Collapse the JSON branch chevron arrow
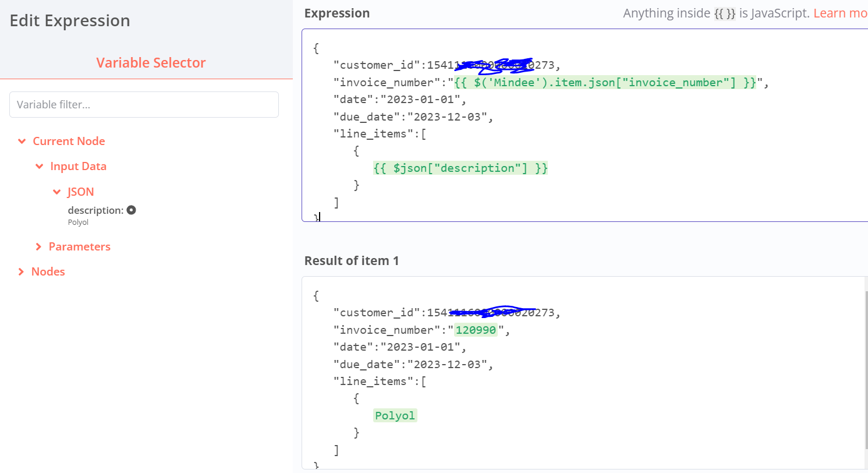 [x=56, y=192]
